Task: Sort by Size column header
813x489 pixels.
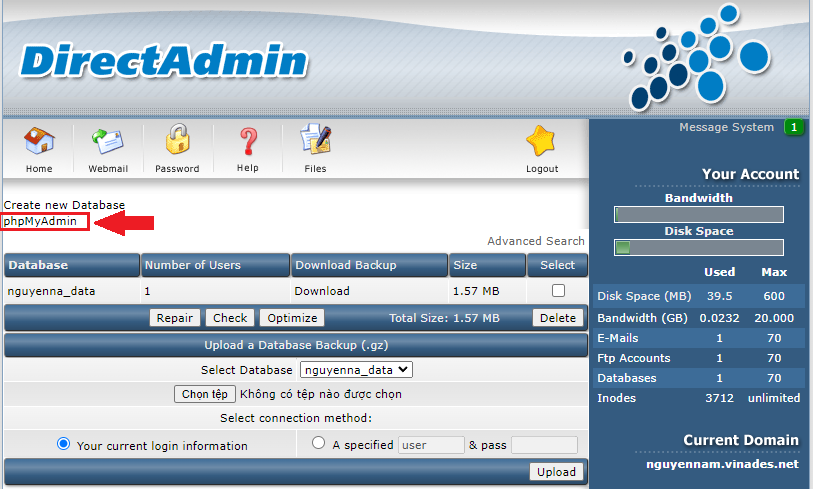Action: (x=487, y=265)
